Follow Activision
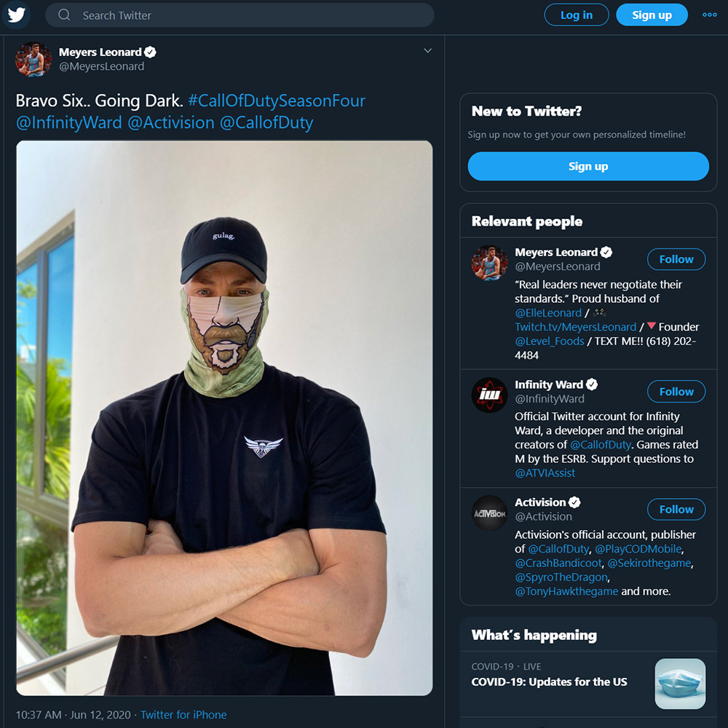728x728 pixels. 676,510
